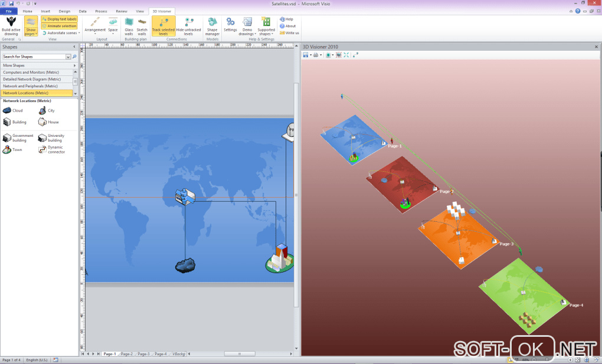
Task: Click camera view icon in 3D Visioner panel
Action: tap(328, 55)
